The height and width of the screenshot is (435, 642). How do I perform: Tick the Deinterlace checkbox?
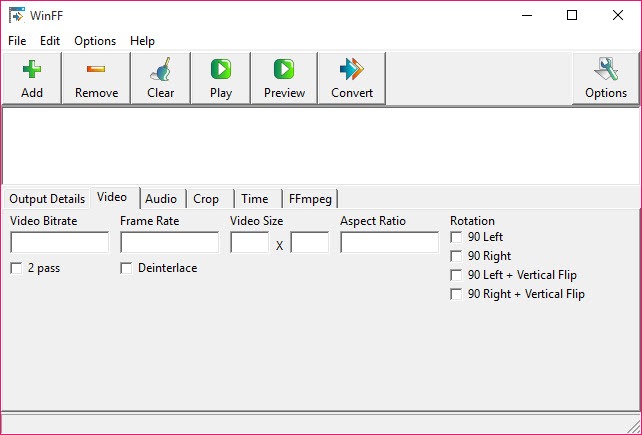126,268
